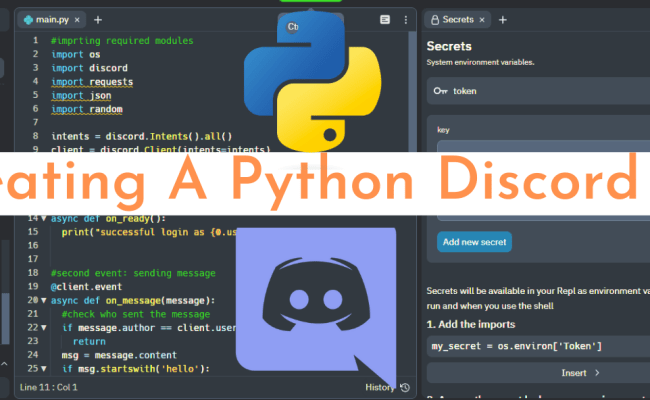Viewport: 650px width, 400px height.
Task: Focus the key input field in Secrets
Action: tap(543, 146)
